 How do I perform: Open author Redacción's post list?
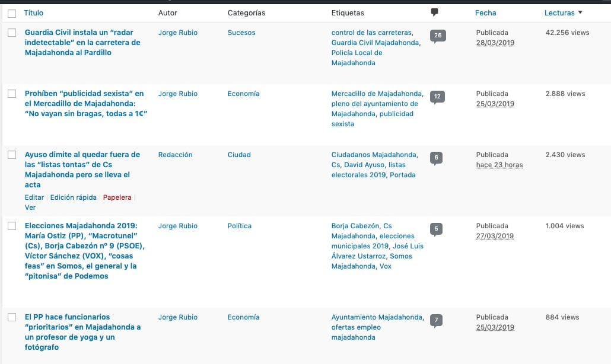point(176,155)
